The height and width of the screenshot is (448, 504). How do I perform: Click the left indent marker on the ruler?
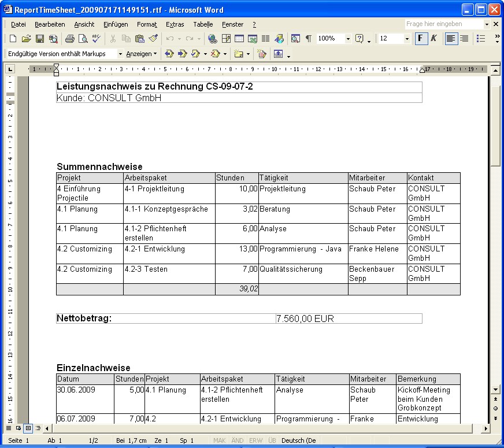[56, 72]
